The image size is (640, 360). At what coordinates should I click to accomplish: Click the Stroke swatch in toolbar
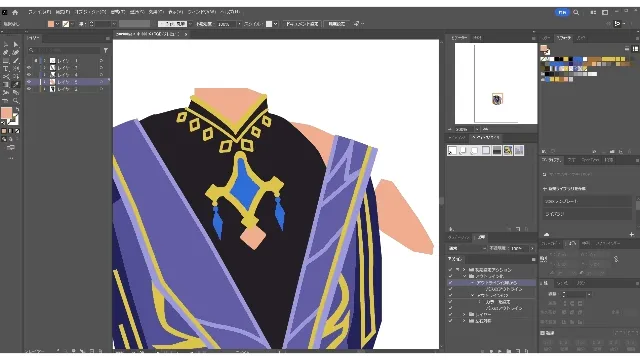(13, 119)
